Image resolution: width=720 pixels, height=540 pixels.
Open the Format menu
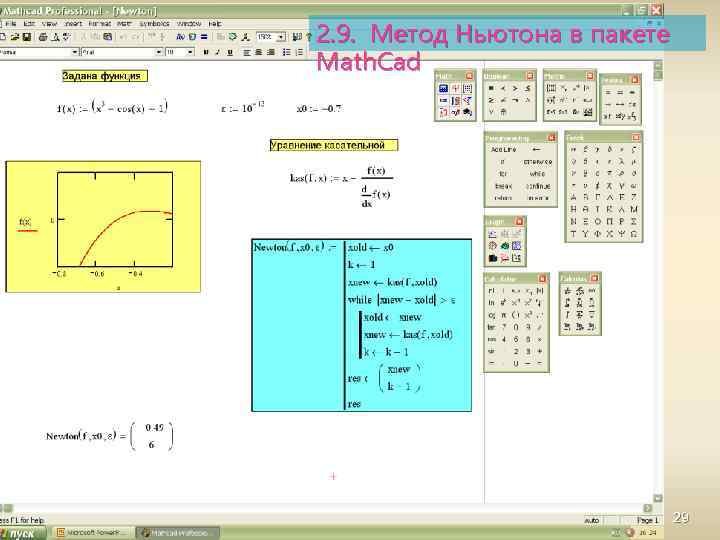coord(99,23)
